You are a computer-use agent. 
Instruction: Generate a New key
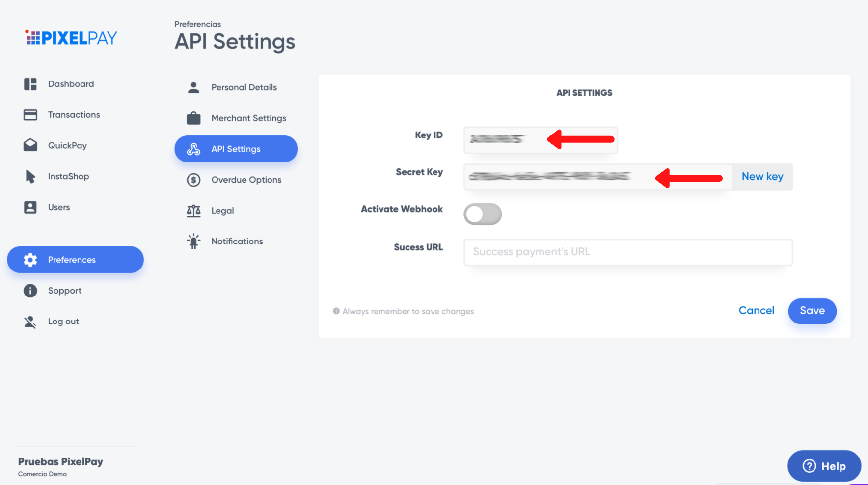[x=762, y=177]
